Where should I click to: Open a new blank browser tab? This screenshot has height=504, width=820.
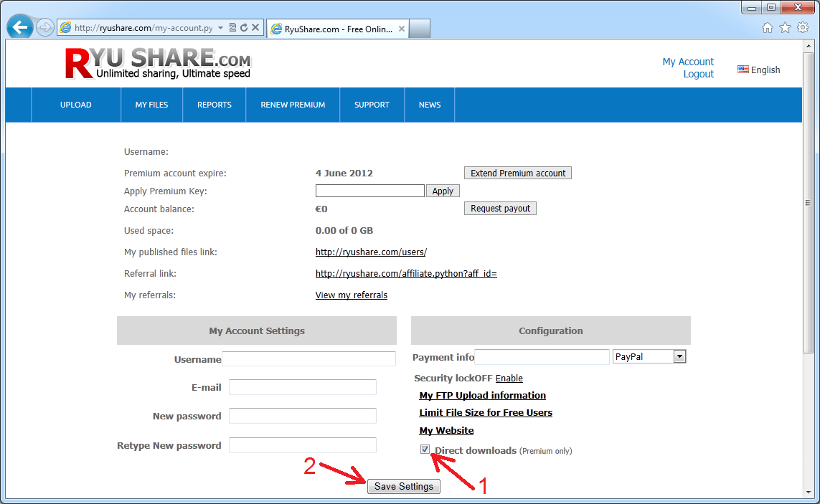click(420, 29)
